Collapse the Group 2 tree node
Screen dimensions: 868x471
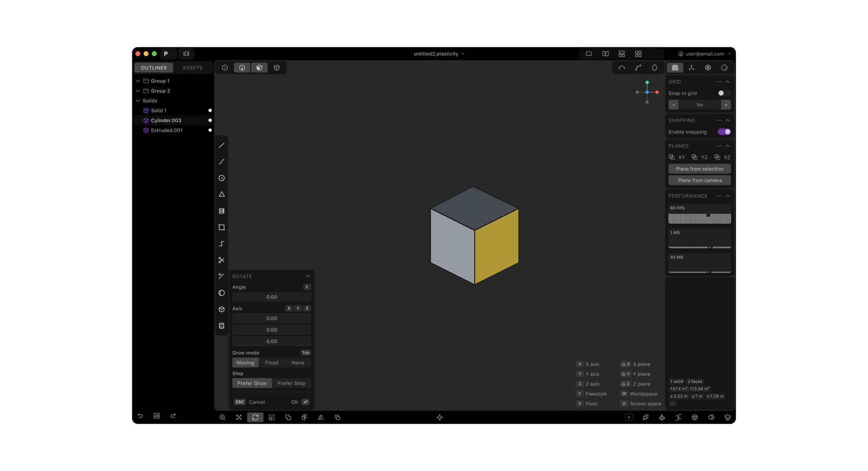[x=138, y=91]
